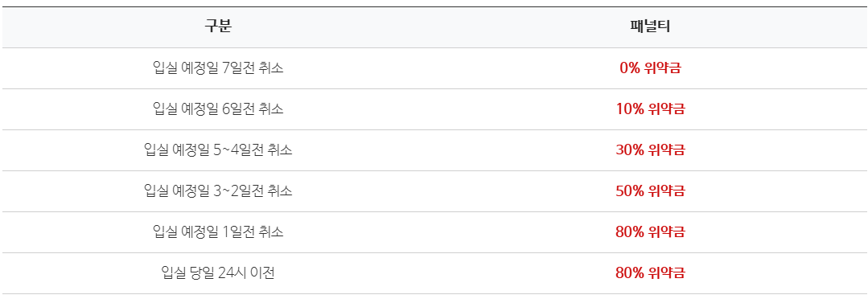The width and height of the screenshot is (868, 299).
Task: Select the 입실 예정일 5~4일전 취소 cell
Action: pos(218,150)
